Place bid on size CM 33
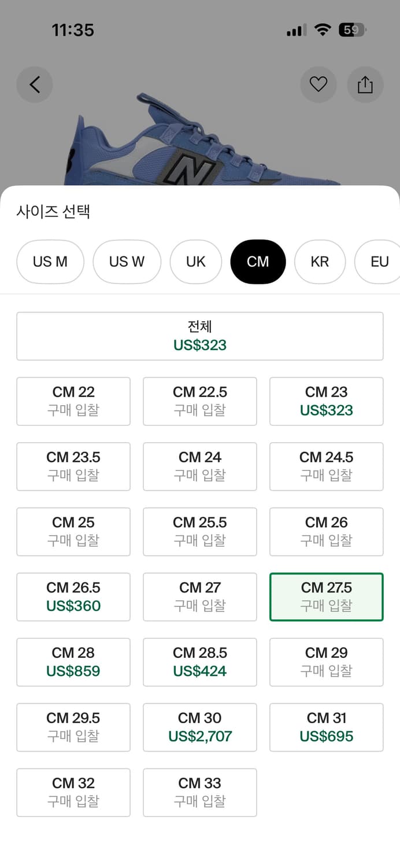The image size is (400, 868). click(x=200, y=792)
